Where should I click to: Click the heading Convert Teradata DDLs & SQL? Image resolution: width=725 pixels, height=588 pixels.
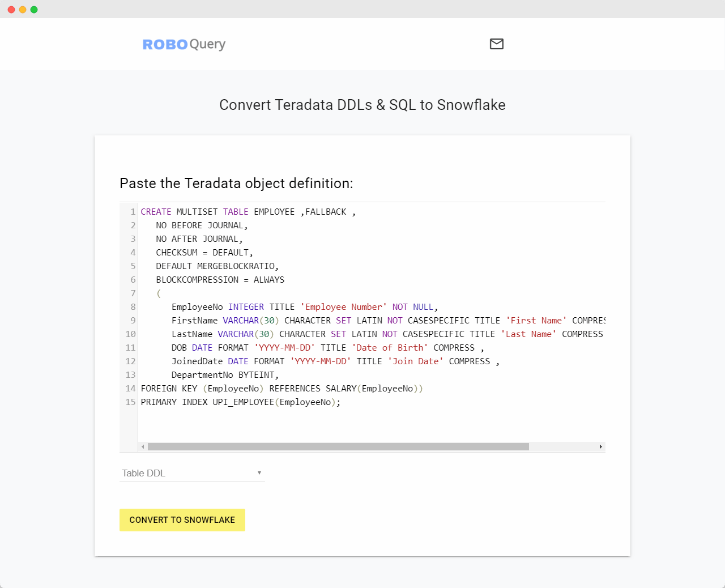click(362, 105)
